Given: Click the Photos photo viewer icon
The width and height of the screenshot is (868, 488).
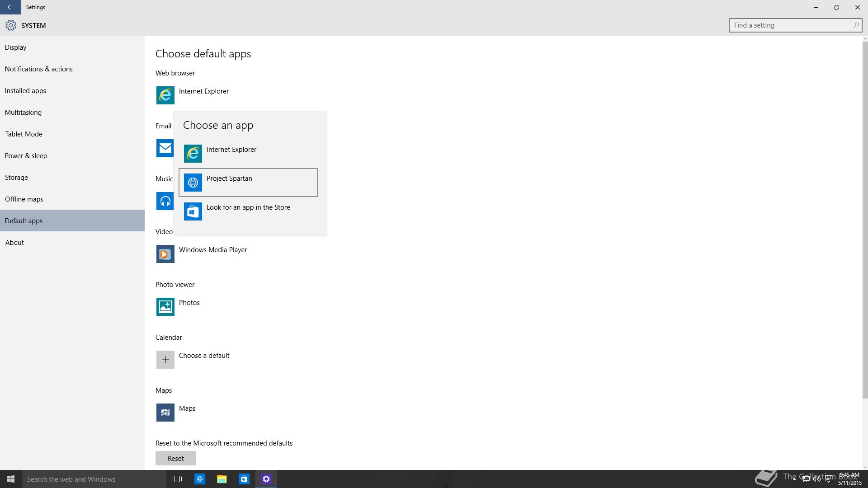Looking at the screenshot, I should [165, 307].
